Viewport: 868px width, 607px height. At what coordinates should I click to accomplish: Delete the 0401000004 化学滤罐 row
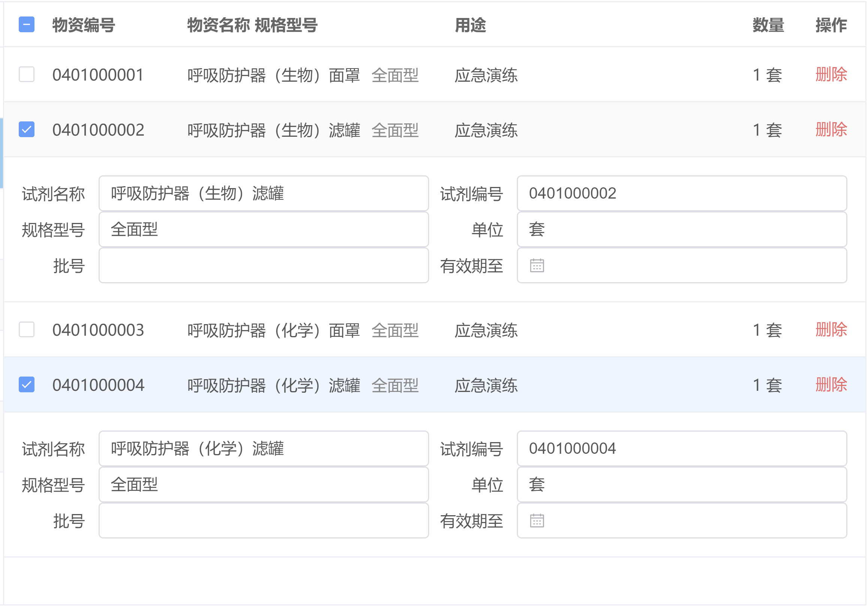coord(831,385)
